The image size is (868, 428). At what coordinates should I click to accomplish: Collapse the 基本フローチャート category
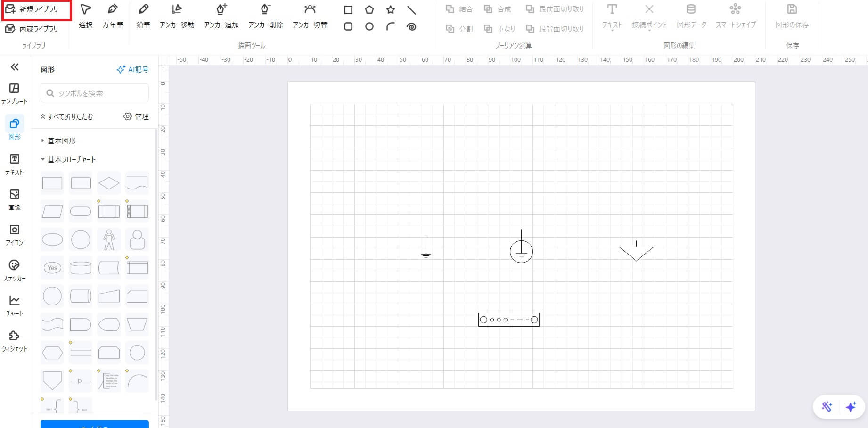click(x=68, y=159)
